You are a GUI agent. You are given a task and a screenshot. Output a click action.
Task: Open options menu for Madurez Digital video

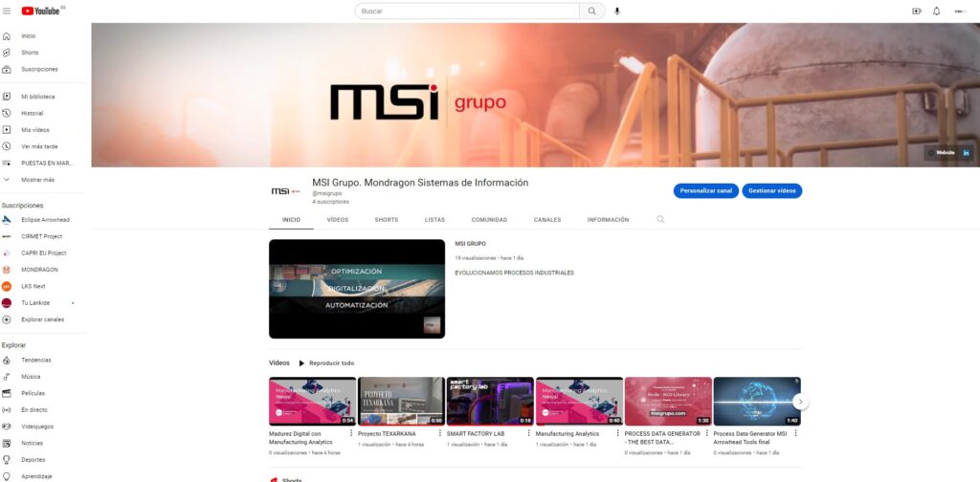[x=351, y=433]
